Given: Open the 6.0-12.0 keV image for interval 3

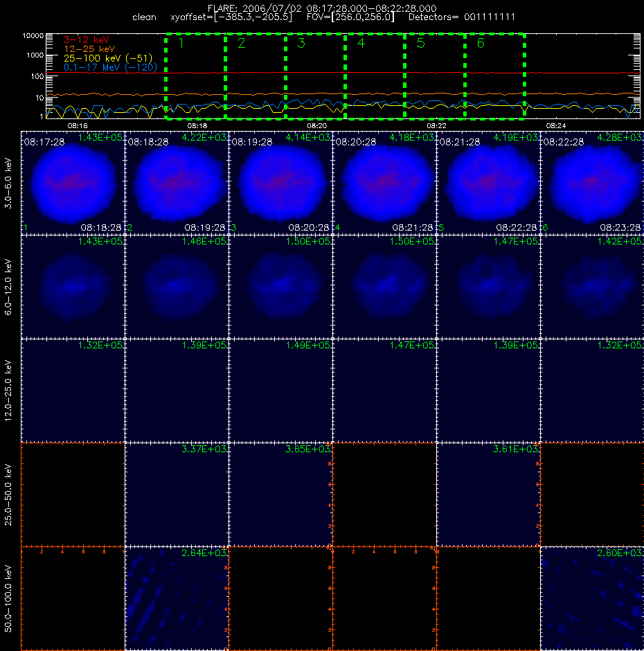Looking at the screenshot, I should (x=280, y=287).
